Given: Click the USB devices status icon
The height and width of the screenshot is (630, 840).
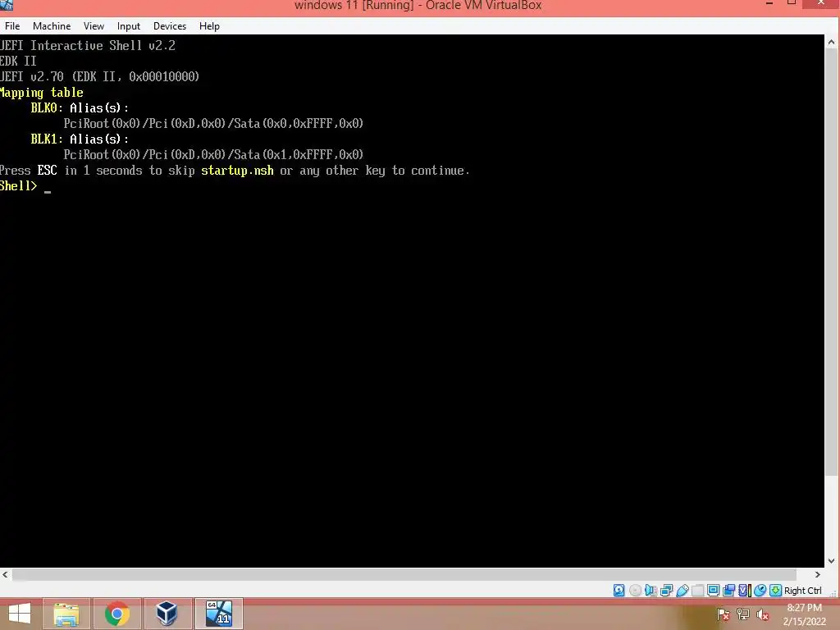Looking at the screenshot, I should [x=682, y=591].
